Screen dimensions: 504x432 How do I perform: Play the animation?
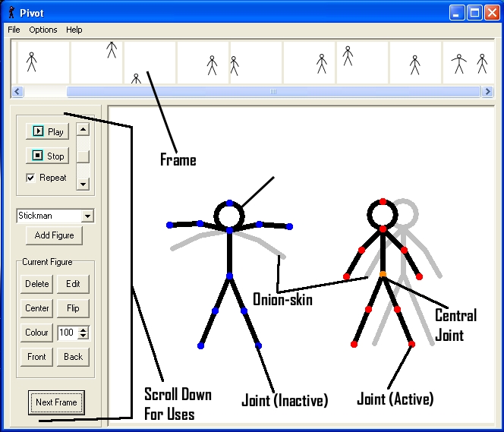[48, 131]
